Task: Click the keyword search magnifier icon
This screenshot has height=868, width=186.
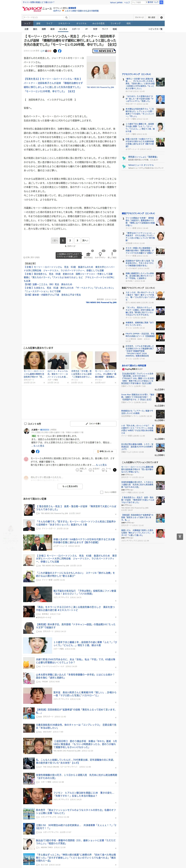Action: [x=66, y=18]
